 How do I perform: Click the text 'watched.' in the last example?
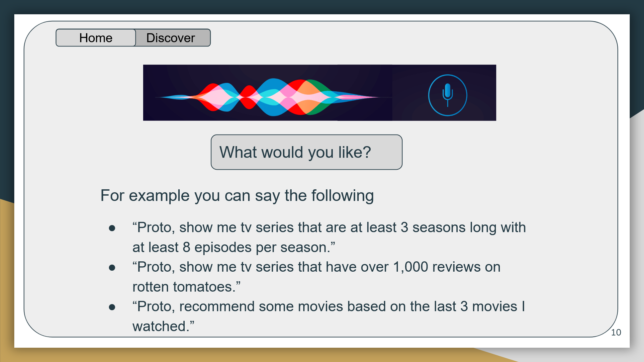(163, 326)
